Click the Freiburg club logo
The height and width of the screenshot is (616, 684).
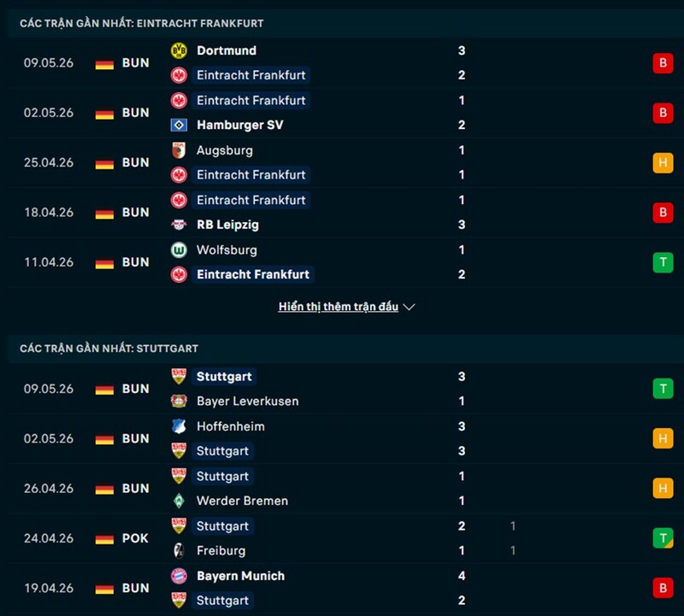[179, 550]
